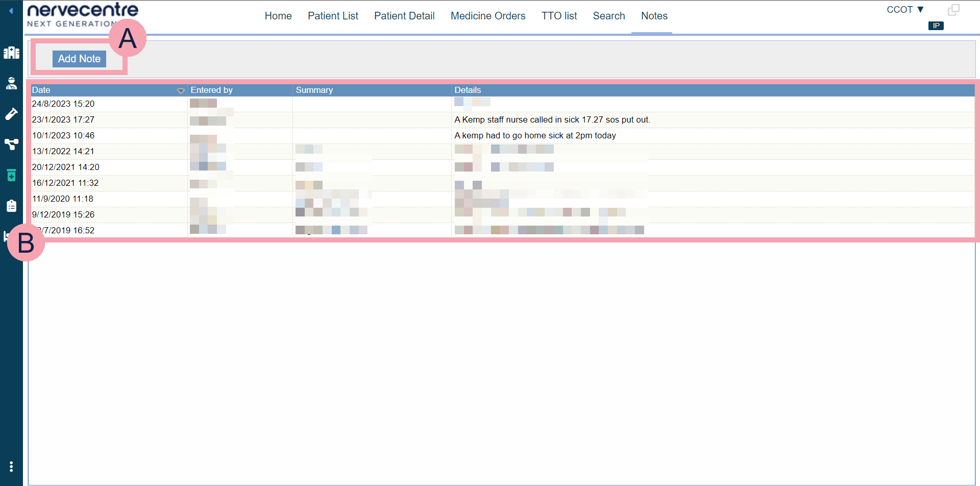
Task: Click the clinician person icon in sidebar
Action: [x=11, y=83]
